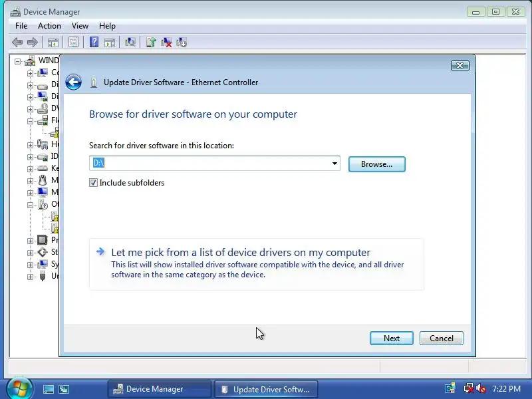Select the Disk drives category icon
Screen dimensions: 532x399
tap(43, 85)
